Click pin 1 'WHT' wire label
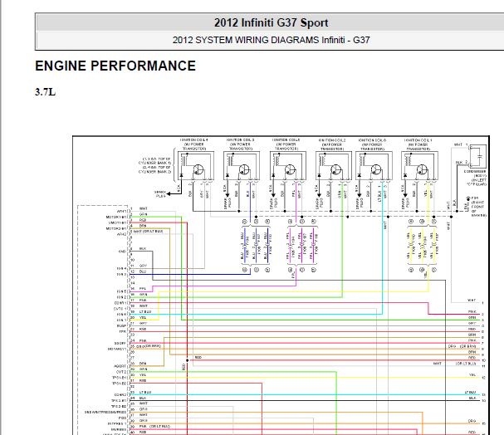This screenshot has height=435, width=504. coord(144,208)
